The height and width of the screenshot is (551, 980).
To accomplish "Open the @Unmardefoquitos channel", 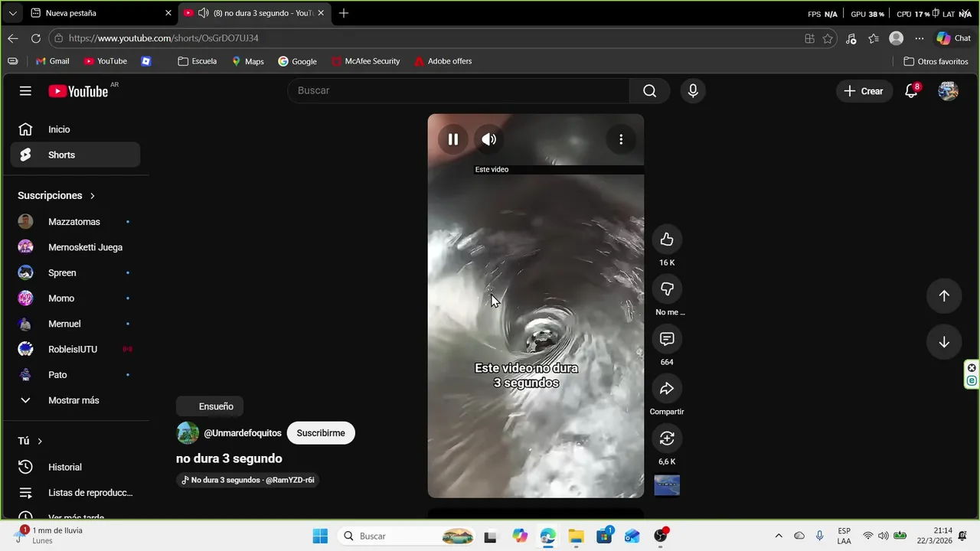I will pos(243,433).
